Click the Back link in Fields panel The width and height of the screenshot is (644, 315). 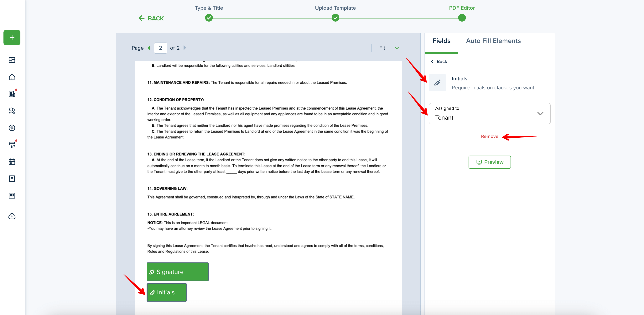(x=439, y=61)
